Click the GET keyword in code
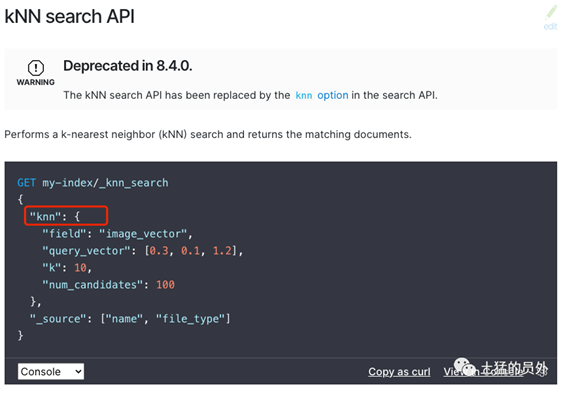Viewport: 567px width, 393px height. [x=26, y=183]
